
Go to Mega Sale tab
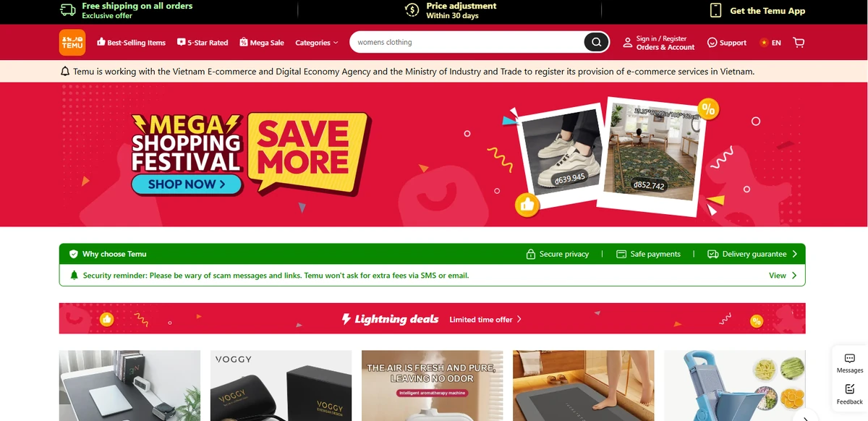[x=262, y=43]
